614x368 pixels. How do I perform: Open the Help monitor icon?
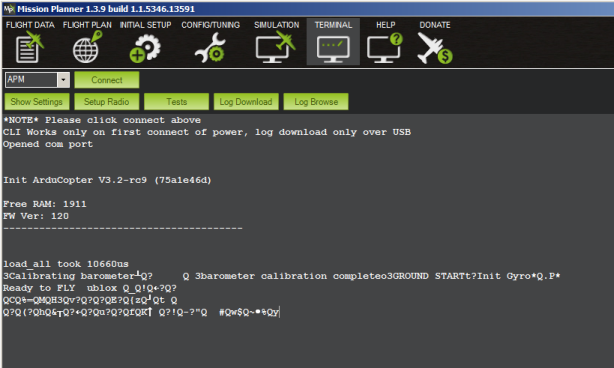tap(385, 49)
